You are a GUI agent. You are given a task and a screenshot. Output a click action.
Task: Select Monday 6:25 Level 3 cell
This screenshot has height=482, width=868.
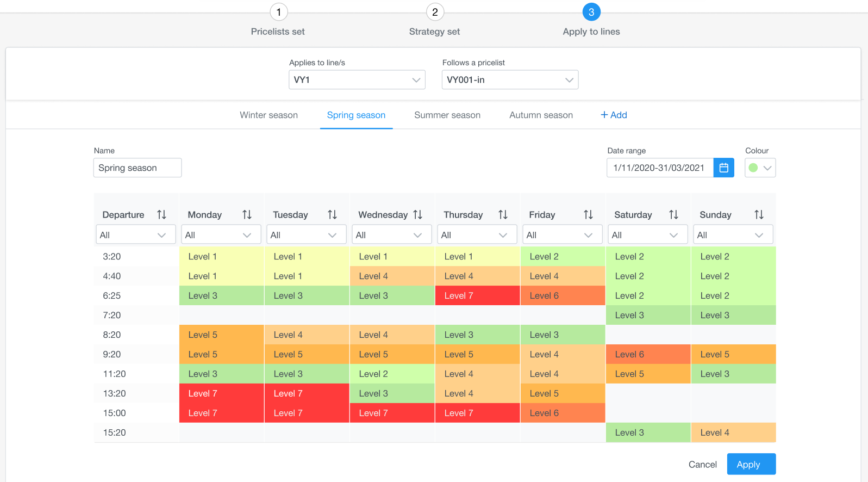click(x=222, y=295)
